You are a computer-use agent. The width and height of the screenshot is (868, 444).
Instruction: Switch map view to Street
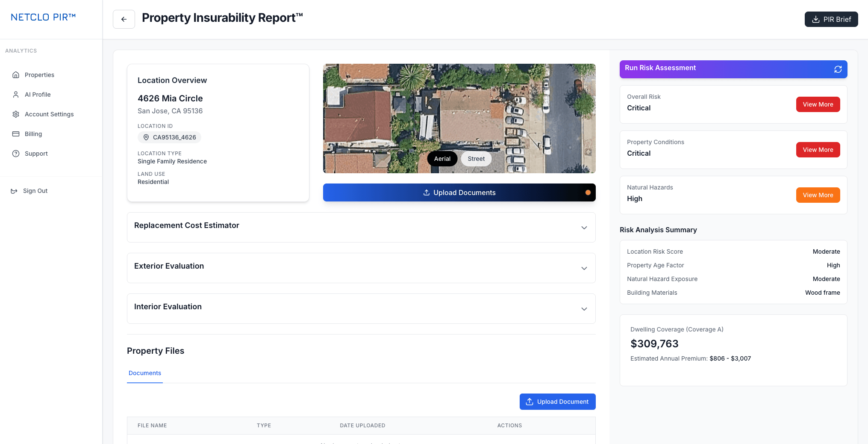[476, 158]
